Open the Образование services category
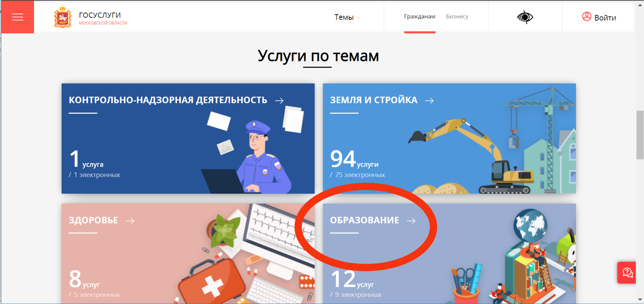This screenshot has height=304, width=644. pyautogui.click(x=365, y=220)
